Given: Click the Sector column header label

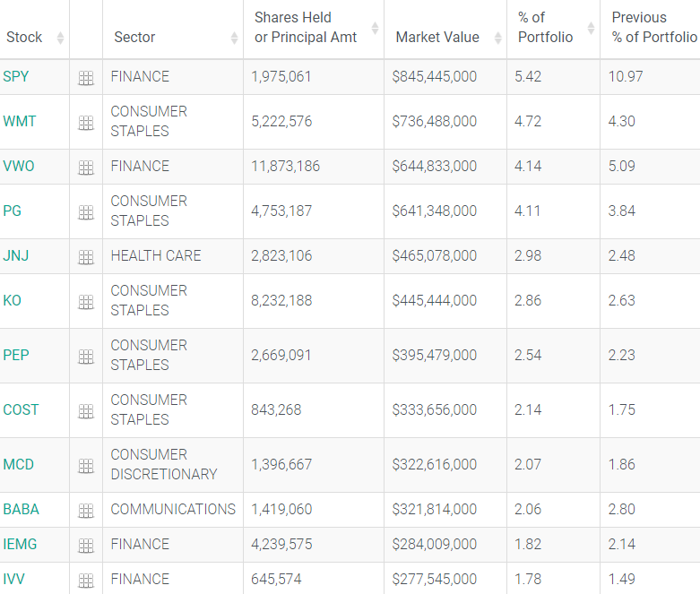Looking at the screenshot, I should click(134, 37).
